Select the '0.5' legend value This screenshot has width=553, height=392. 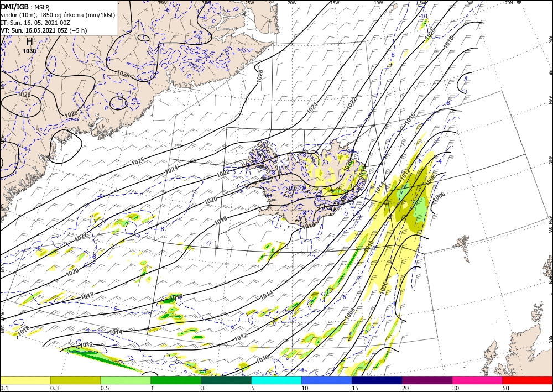pos(104,388)
